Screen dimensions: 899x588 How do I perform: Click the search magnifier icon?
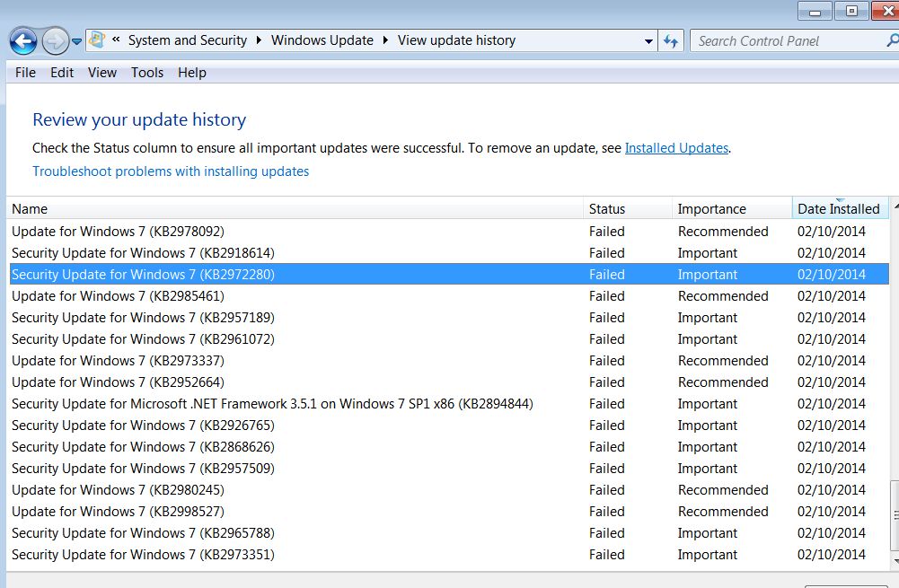[x=892, y=40]
